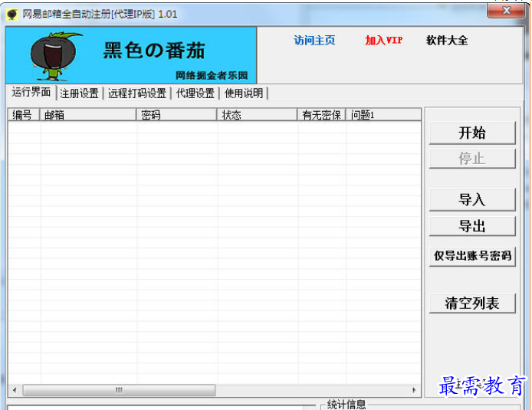Viewport: 532px width, 410px height.
Task: Switch to the 运行界面 tab
Action: click(x=31, y=92)
